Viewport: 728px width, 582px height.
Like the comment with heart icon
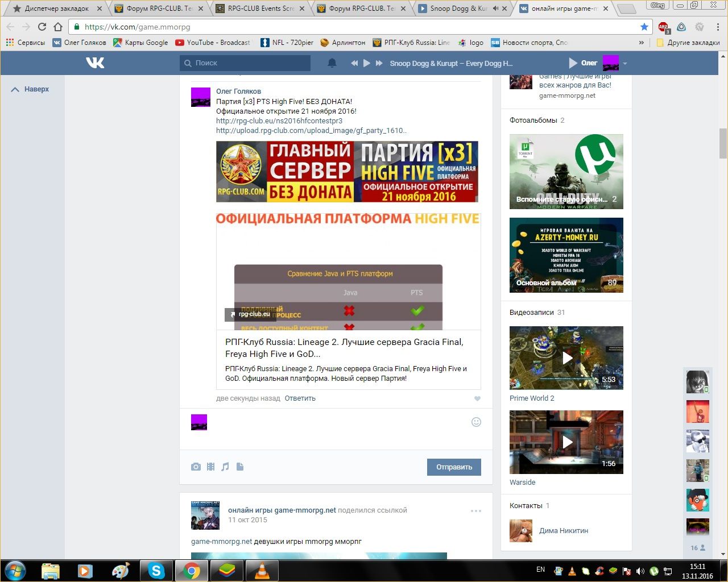(477, 398)
